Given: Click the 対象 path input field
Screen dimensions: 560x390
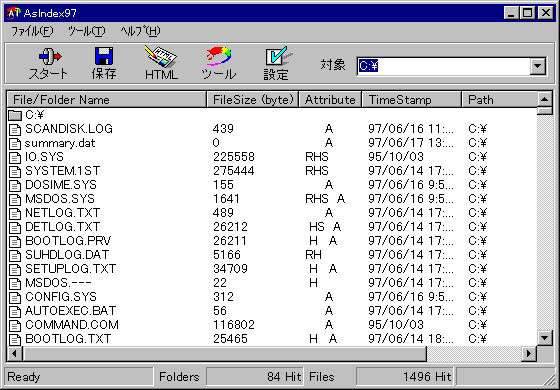Looking at the screenshot, I should (443, 66).
